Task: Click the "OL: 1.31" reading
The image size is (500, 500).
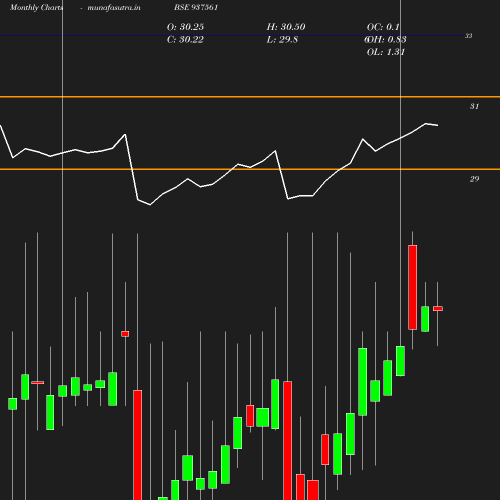Action: tap(386, 52)
